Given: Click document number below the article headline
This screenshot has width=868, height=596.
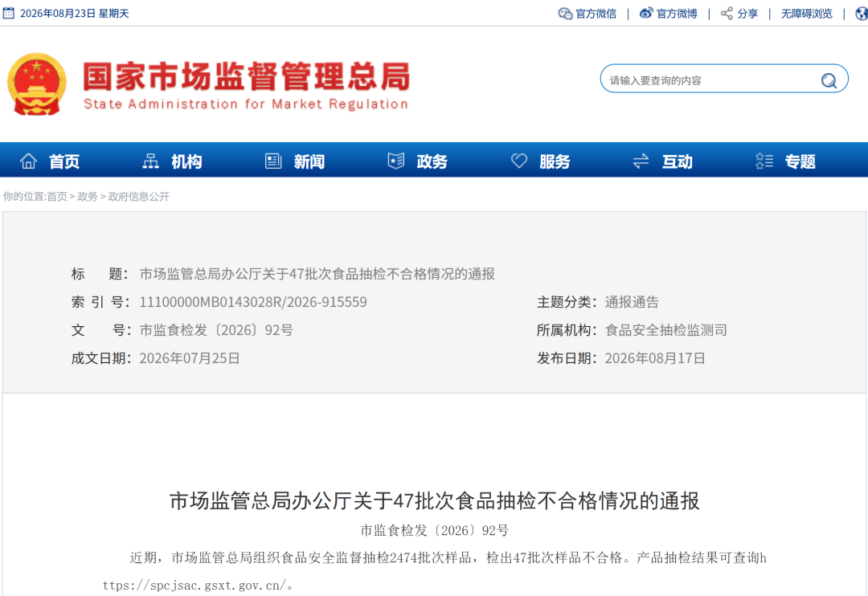Looking at the screenshot, I should (435, 531).
